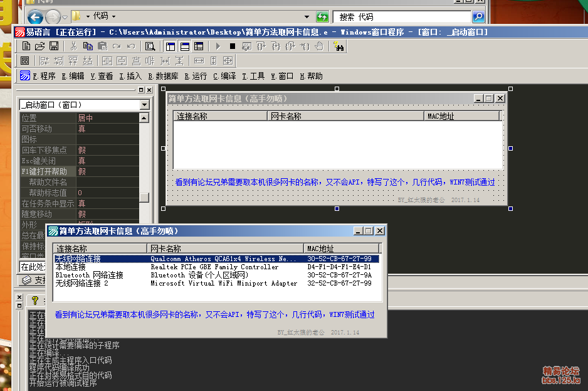Open the back/forward history dropdown in Explorer
This screenshot has height=391, width=588.
click(x=65, y=17)
